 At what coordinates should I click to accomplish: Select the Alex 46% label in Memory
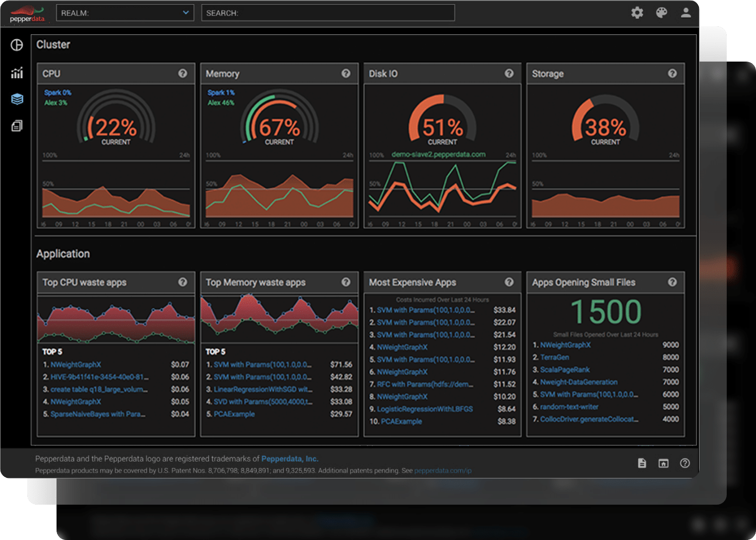221,102
